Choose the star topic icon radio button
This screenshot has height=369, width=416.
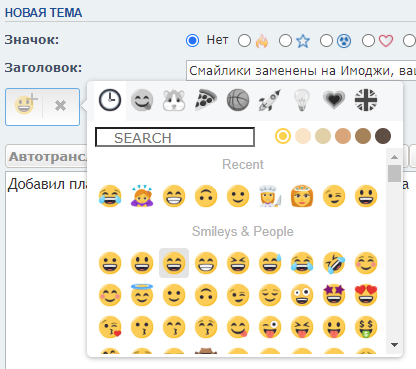pyautogui.click(x=285, y=41)
